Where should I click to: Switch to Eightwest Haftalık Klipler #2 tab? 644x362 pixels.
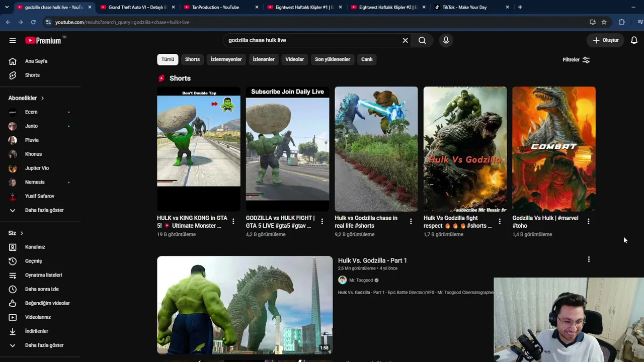pyautogui.click(x=387, y=7)
